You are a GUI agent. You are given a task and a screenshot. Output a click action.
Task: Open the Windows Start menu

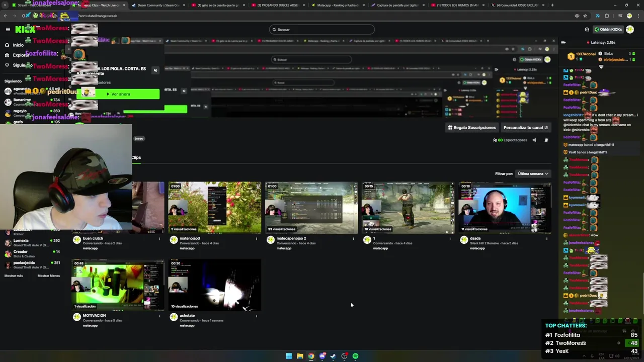point(289,356)
